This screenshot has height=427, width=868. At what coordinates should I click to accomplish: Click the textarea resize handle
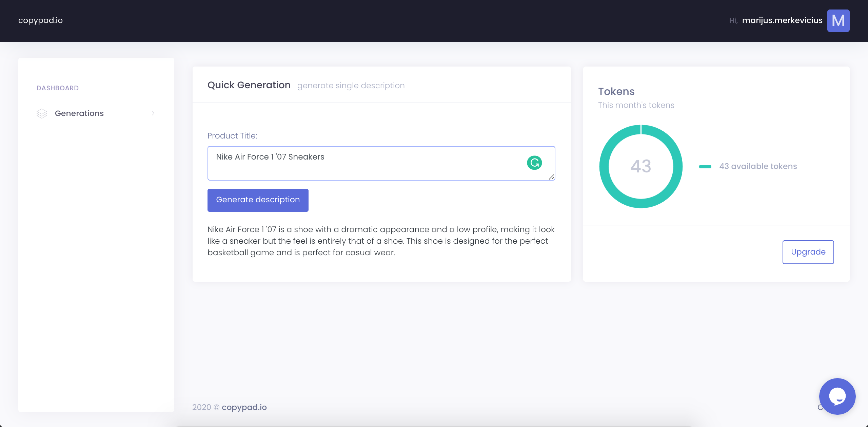tap(552, 177)
